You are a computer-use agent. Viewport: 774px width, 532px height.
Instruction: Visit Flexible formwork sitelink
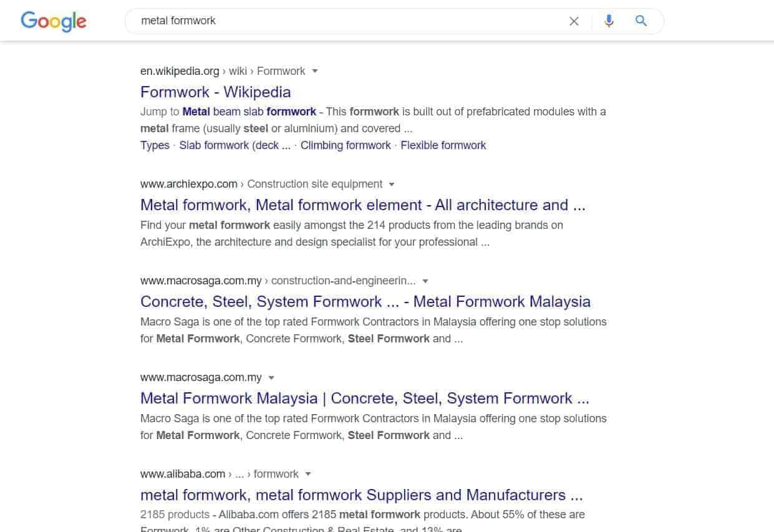[x=443, y=145]
